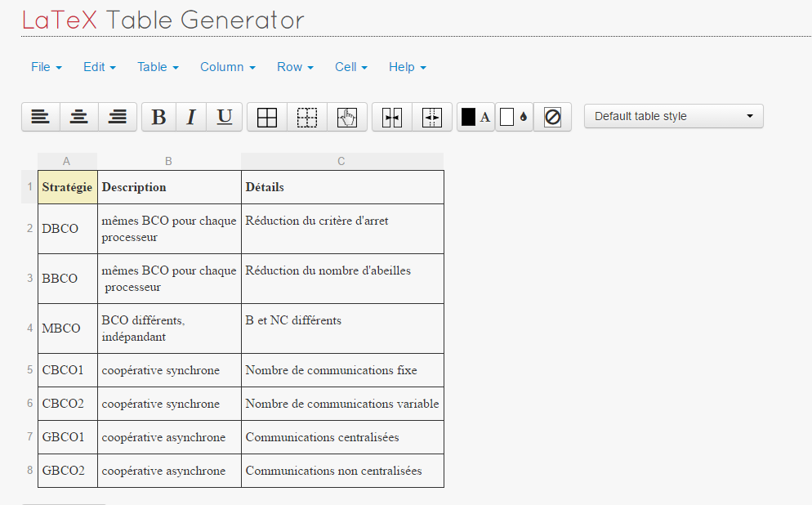Open the Help menu
The height and width of the screenshot is (505, 812).
pos(406,67)
